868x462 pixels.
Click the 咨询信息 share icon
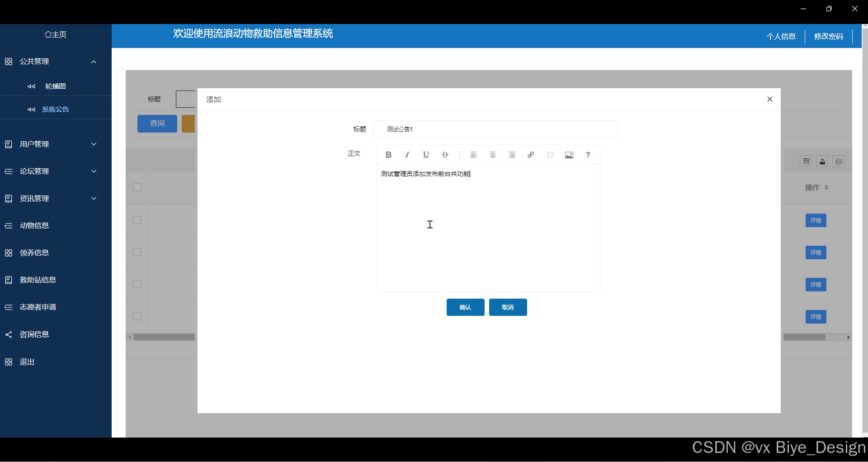point(9,334)
